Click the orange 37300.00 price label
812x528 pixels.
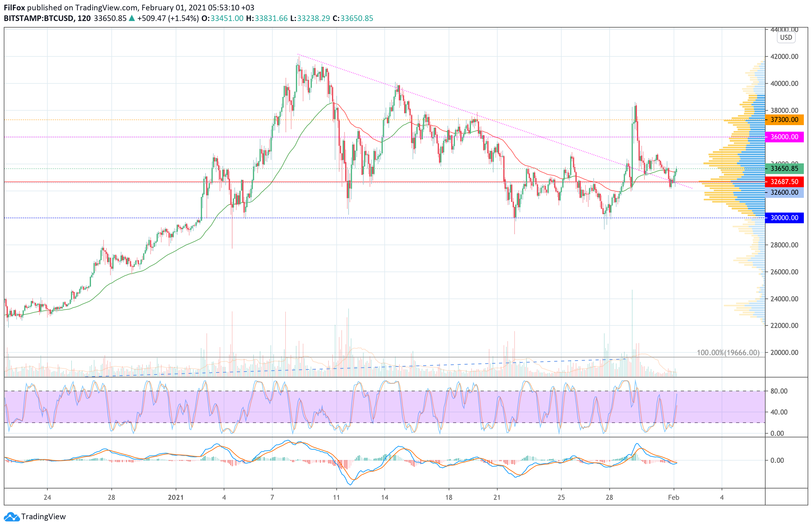(x=784, y=120)
